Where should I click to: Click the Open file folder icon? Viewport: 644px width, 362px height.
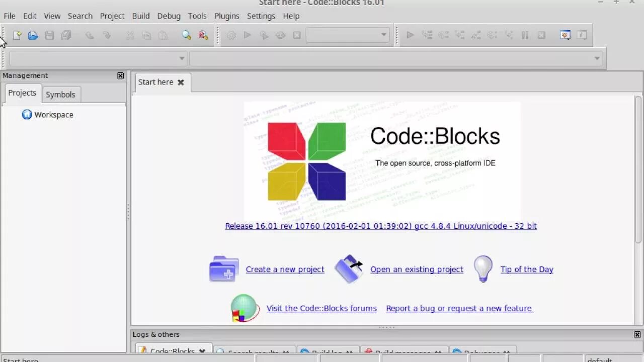pyautogui.click(x=33, y=35)
